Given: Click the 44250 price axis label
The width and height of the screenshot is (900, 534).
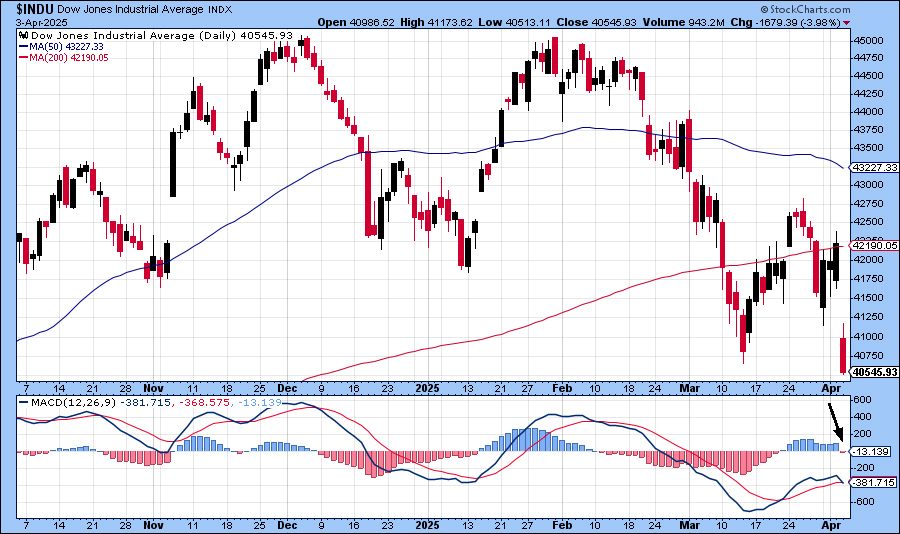Looking at the screenshot, I should [868, 94].
